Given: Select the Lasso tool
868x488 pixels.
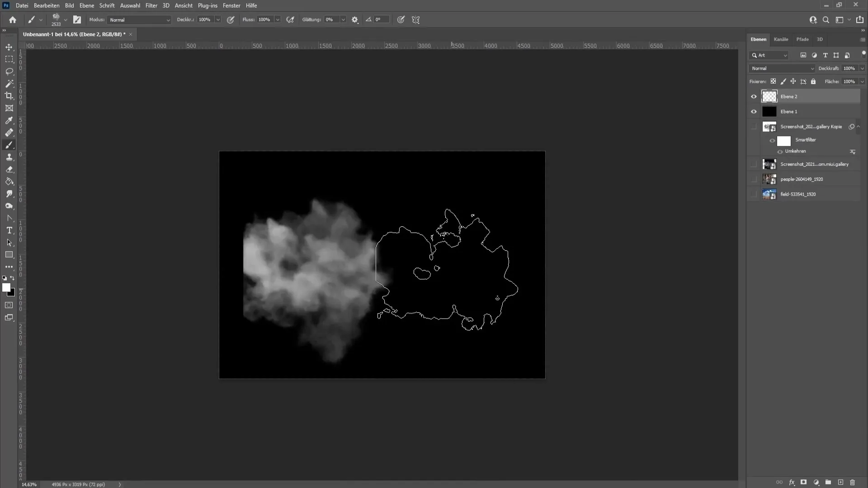Looking at the screenshot, I should 9,71.
